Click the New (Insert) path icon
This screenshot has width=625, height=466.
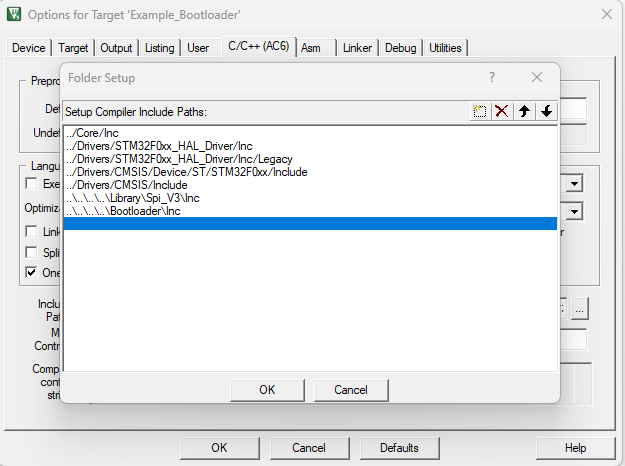481,111
